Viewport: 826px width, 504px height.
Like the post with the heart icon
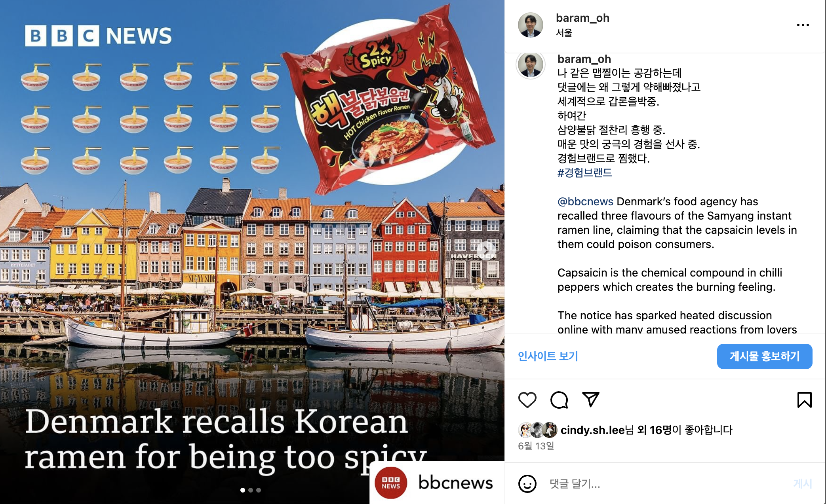tap(527, 400)
